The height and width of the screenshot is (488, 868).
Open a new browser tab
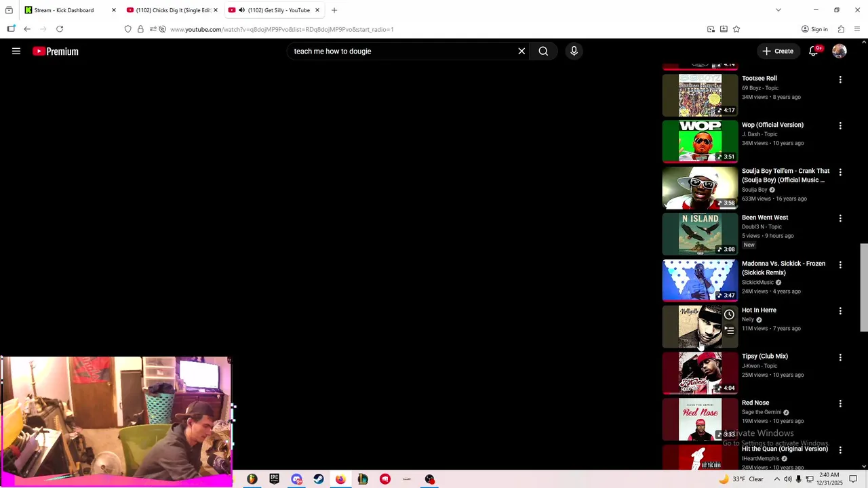click(334, 10)
